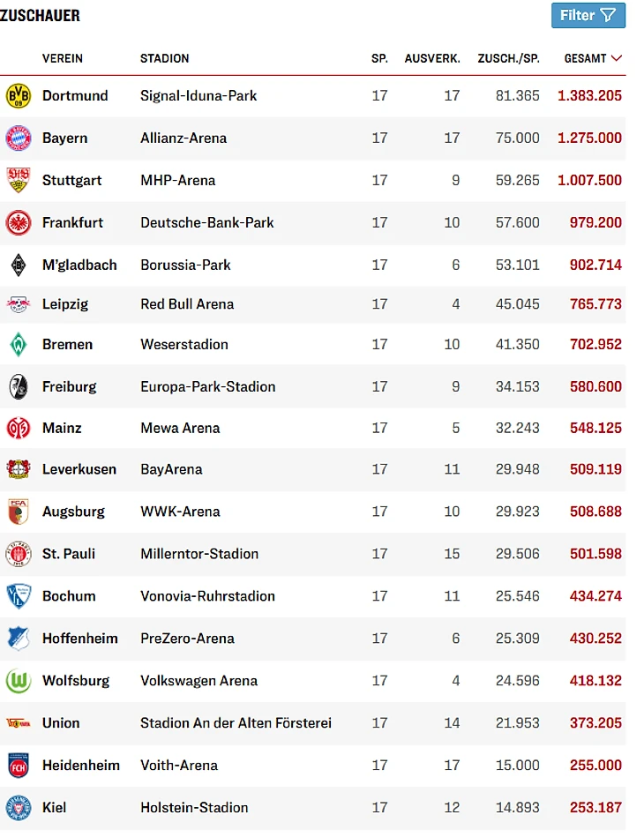Image resolution: width=644 pixels, height=837 pixels.
Task: Click the RB Leipzig club logo
Action: pos(19,304)
